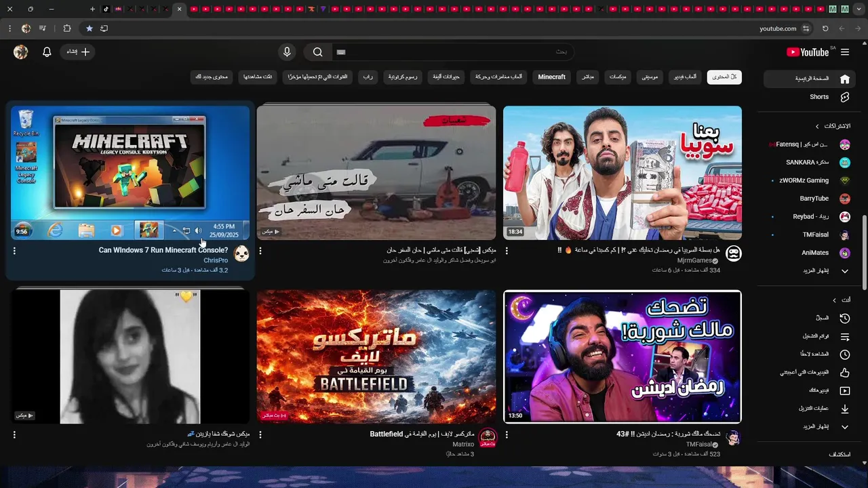Open Ramadan Edition Malik Shorba thumbnail
The image size is (868, 488).
623,357
